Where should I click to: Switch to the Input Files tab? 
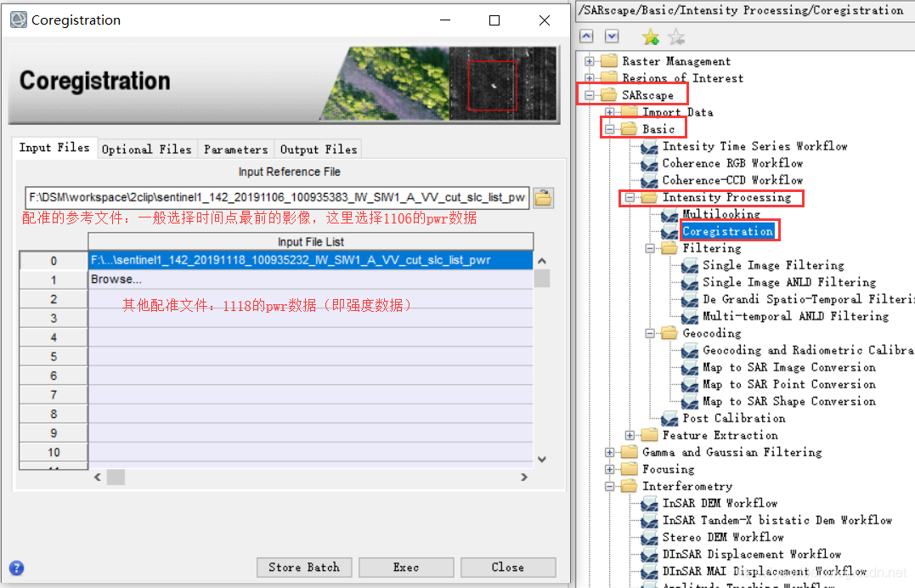[x=54, y=148]
